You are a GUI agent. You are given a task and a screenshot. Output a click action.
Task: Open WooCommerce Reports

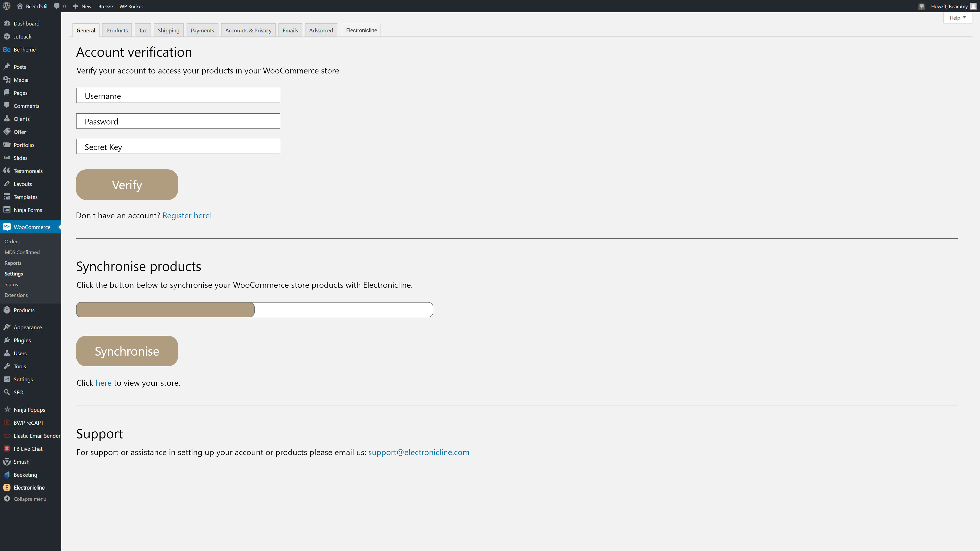coord(13,263)
